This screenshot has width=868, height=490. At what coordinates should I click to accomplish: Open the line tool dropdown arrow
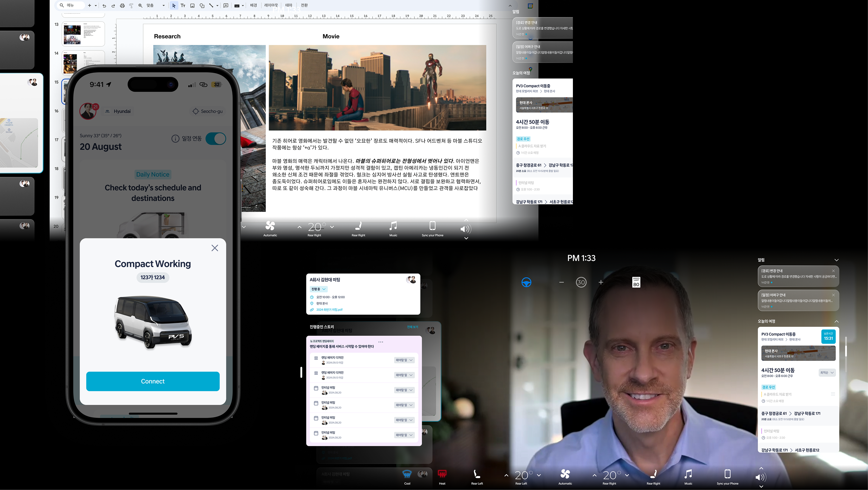tap(217, 6)
